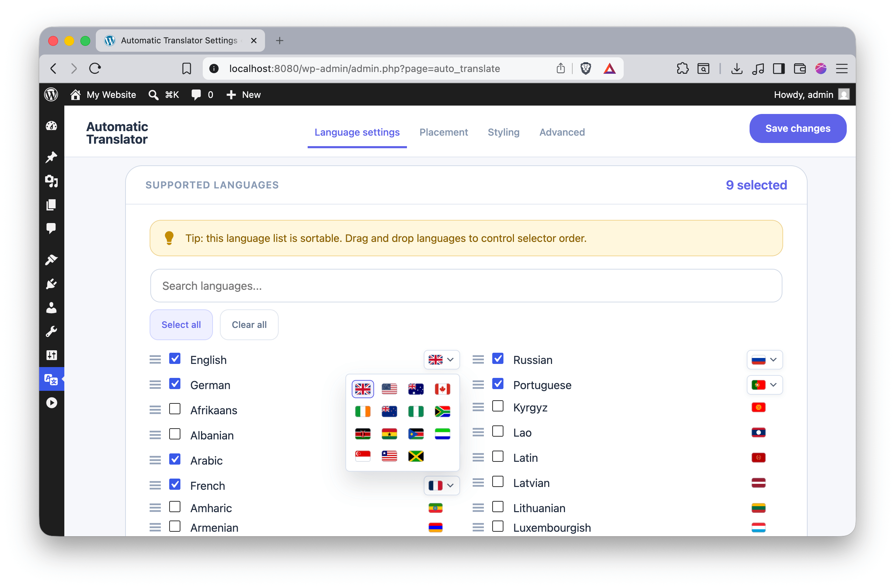Switch to the Styling tab

503,132
